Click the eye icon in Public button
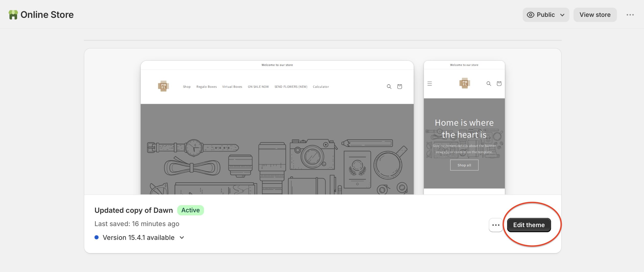The width and height of the screenshot is (644, 272). pos(530,15)
